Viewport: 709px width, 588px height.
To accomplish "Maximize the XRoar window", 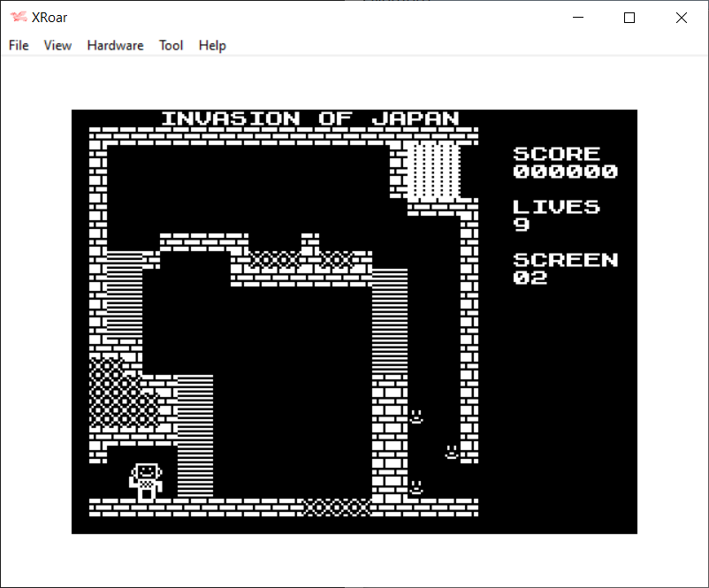I will click(x=629, y=18).
